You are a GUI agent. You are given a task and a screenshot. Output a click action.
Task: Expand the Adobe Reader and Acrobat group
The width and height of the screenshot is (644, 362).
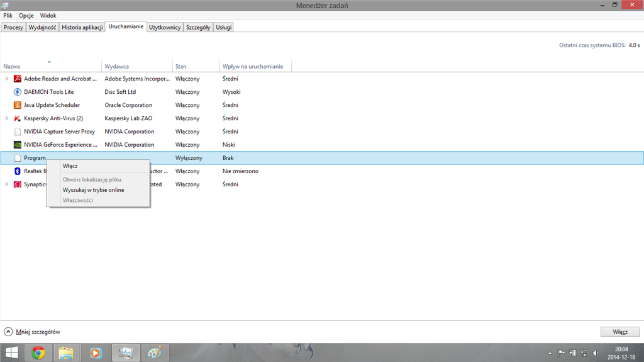[6, 79]
